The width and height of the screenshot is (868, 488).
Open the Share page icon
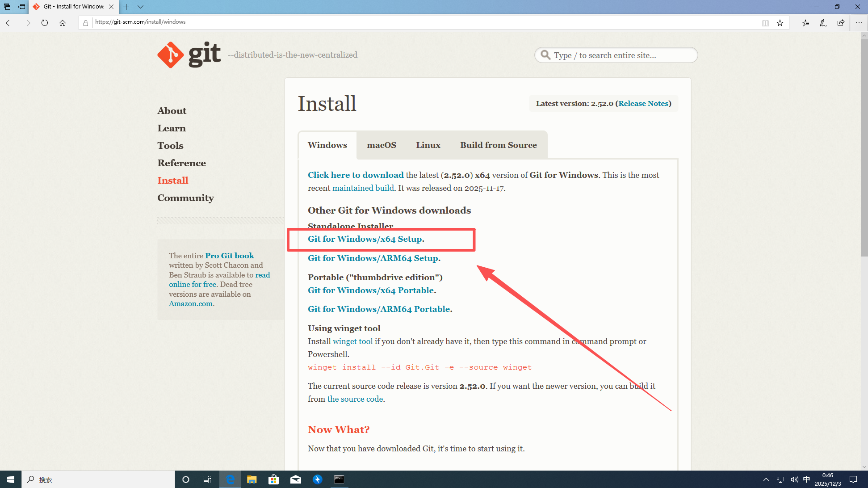tap(841, 23)
